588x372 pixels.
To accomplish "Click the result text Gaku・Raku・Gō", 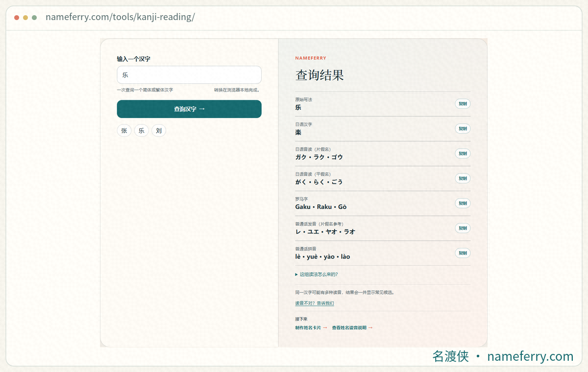I will (x=321, y=207).
